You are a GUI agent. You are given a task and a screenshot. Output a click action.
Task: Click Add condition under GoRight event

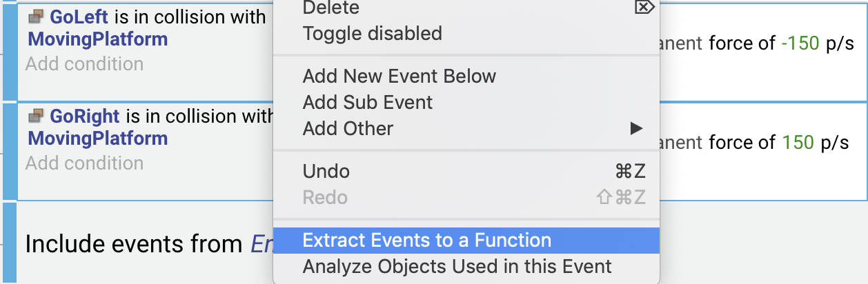click(x=84, y=163)
